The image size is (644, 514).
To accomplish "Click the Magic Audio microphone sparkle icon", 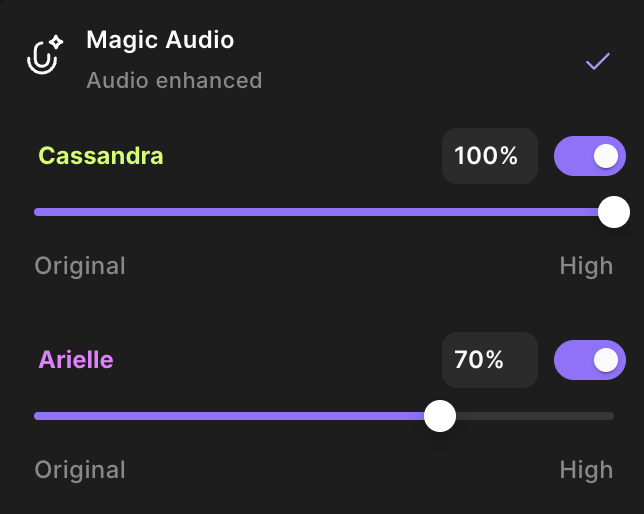I will 45,55.
